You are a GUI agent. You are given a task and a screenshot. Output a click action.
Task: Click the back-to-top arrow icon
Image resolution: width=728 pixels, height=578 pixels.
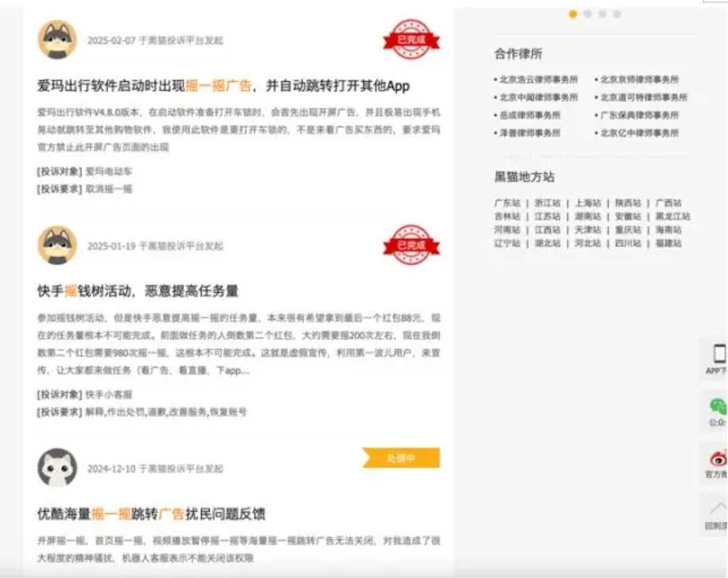click(x=719, y=509)
